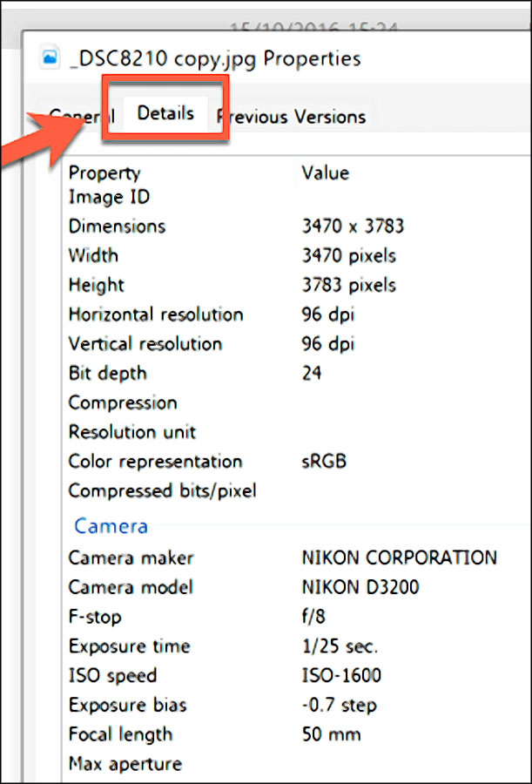Select the Color representation label
Image resolution: width=532 pixels, height=784 pixels.
click(x=156, y=462)
